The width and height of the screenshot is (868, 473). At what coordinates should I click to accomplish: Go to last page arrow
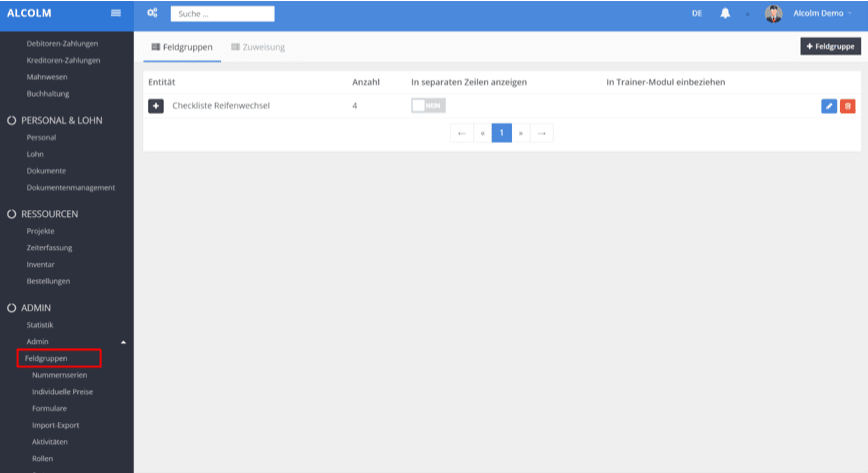542,133
